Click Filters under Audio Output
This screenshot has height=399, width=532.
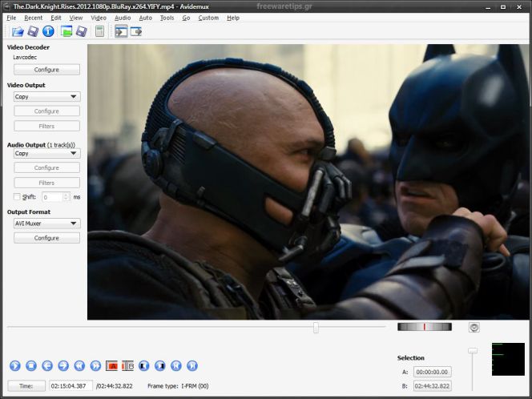46,183
